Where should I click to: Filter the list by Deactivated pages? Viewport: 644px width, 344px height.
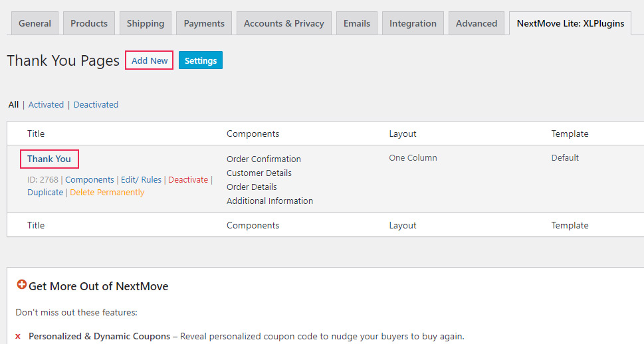(96, 105)
